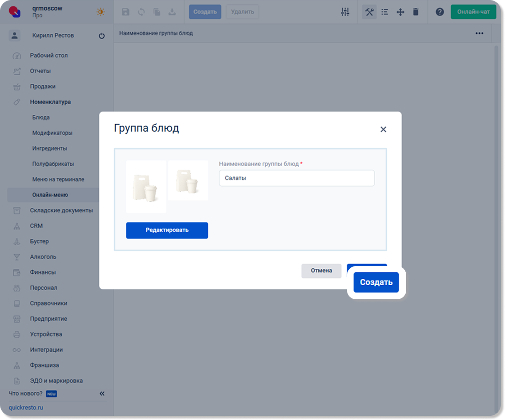Click the Отмена button in dialog
Image resolution: width=505 pixels, height=420 pixels.
tap(321, 271)
